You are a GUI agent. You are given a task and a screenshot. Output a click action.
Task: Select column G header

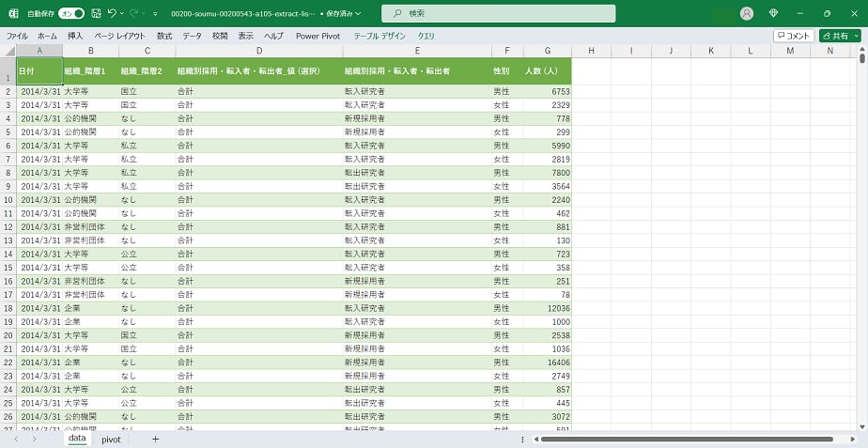coord(548,51)
